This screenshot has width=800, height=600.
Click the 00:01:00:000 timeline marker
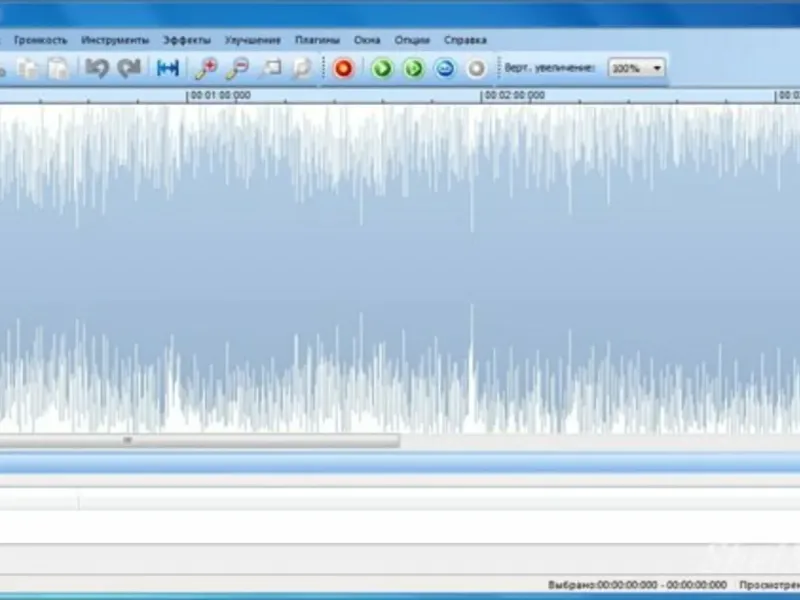220,95
